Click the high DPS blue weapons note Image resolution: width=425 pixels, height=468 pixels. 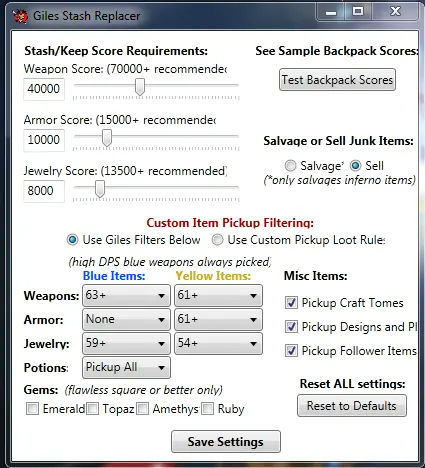pyautogui.click(x=170, y=262)
